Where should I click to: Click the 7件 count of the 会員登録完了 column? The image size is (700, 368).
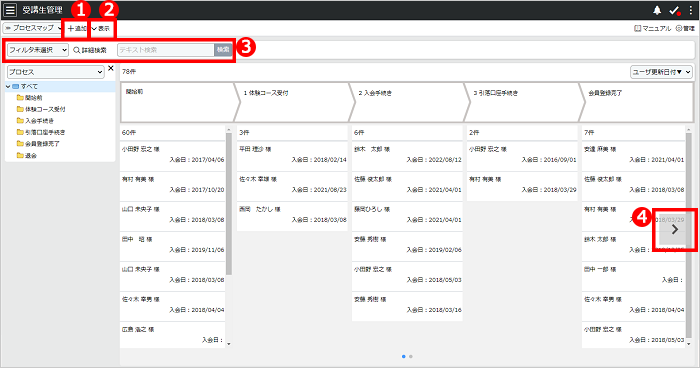589,133
